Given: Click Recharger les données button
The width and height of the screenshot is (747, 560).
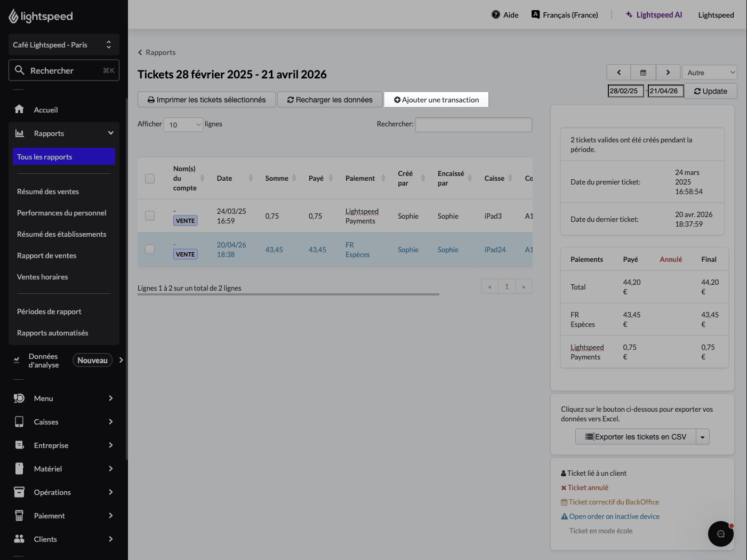Looking at the screenshot, I should [x=330, y=100].
